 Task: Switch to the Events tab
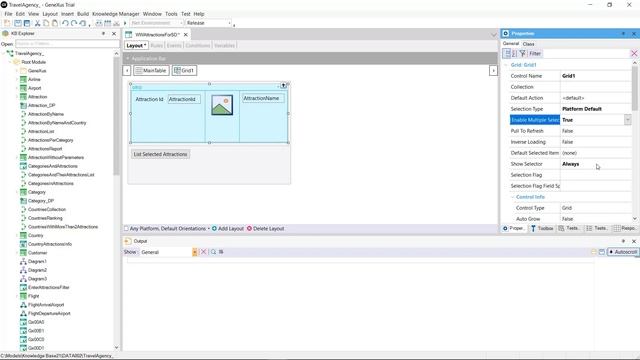tap(174, 46)
